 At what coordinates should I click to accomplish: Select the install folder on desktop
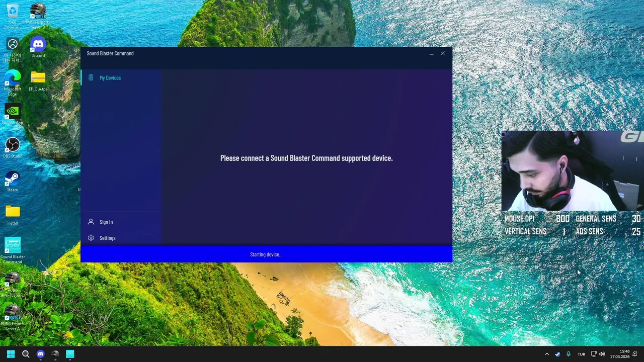(x=13, y=215)
